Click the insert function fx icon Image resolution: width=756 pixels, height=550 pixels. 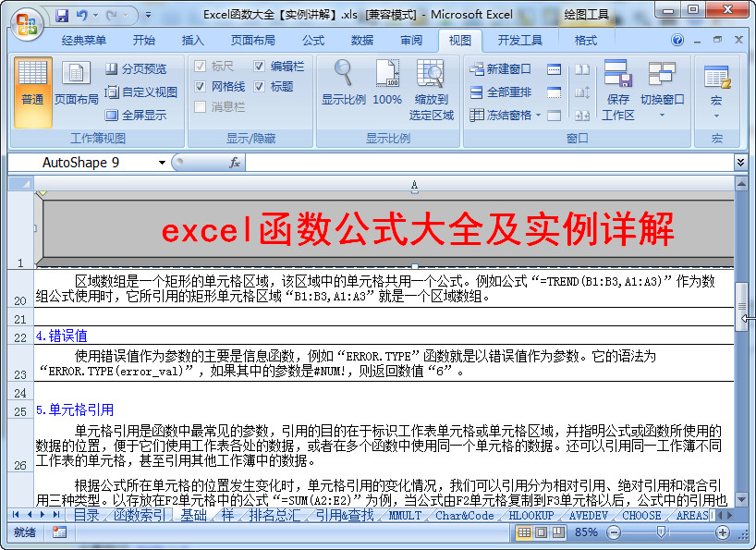[235, 163]
